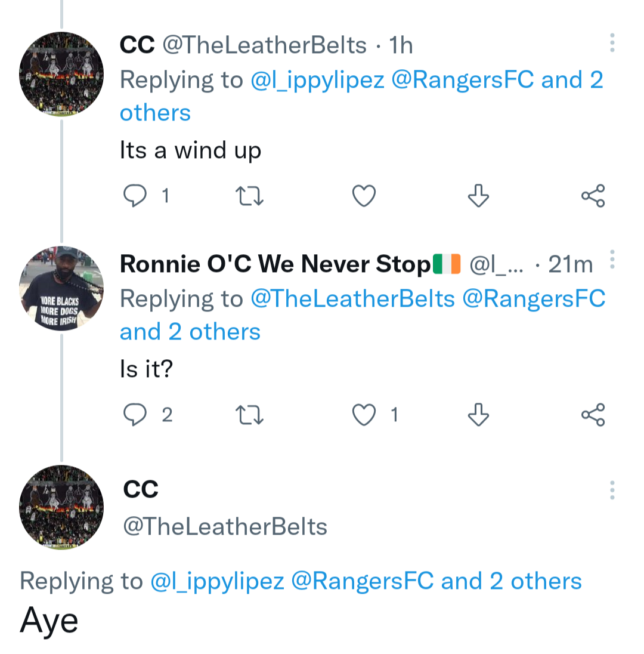Image resolution: width=644 pixels, height=654 pixels.
Task: Open Ronnie O'C's profile picture
Action: click(61, 289)
